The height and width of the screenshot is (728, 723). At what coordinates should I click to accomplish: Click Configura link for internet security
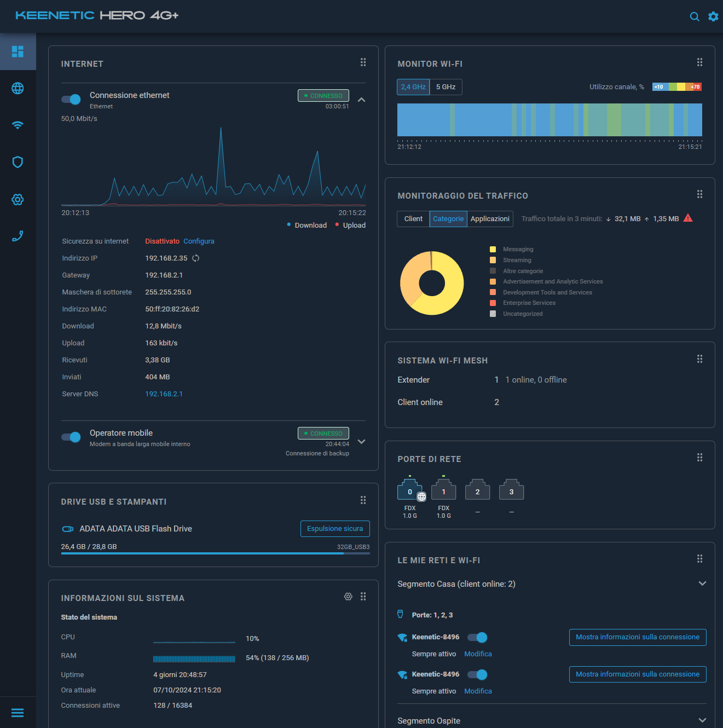[199, 241]
